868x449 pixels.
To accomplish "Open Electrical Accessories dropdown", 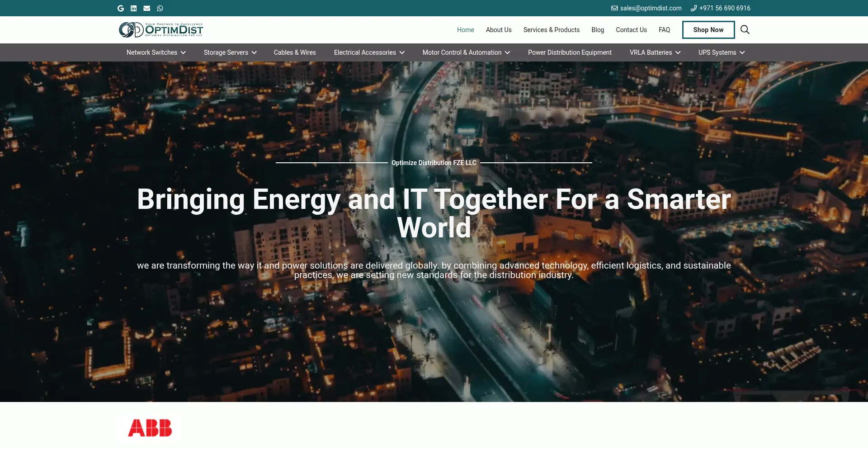I will click(369, 52).
